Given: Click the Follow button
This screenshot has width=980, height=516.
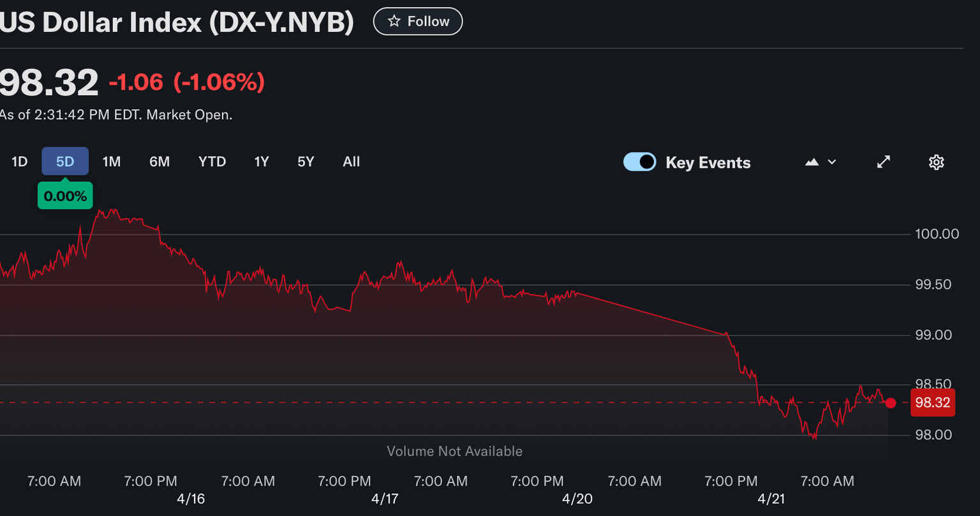Looking at the screenshot, I should pyautogui.click(x=418, y=20).
